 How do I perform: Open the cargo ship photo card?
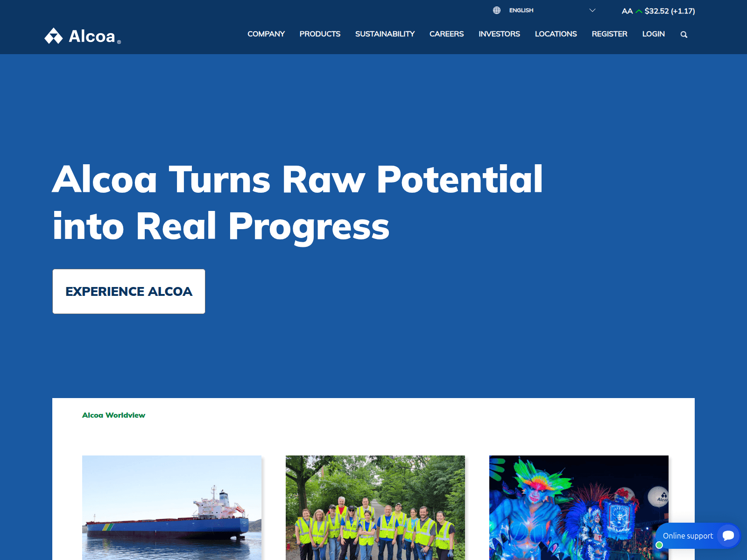[172, 508]
